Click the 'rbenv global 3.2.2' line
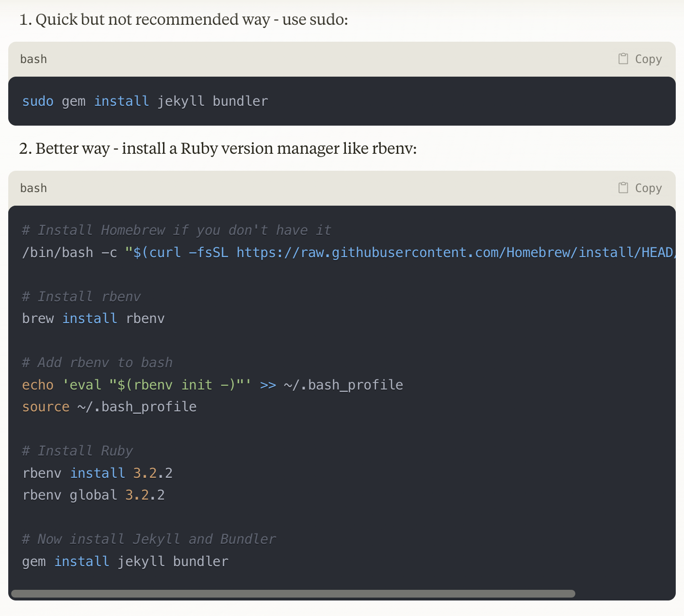This screenshot has height=616, width=684. [94, 495]
